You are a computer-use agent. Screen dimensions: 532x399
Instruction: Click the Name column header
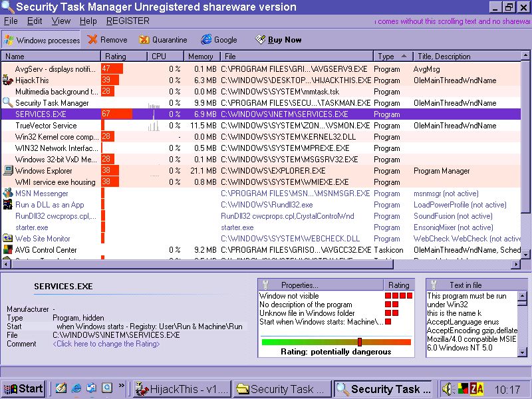[x=51, y=57]
